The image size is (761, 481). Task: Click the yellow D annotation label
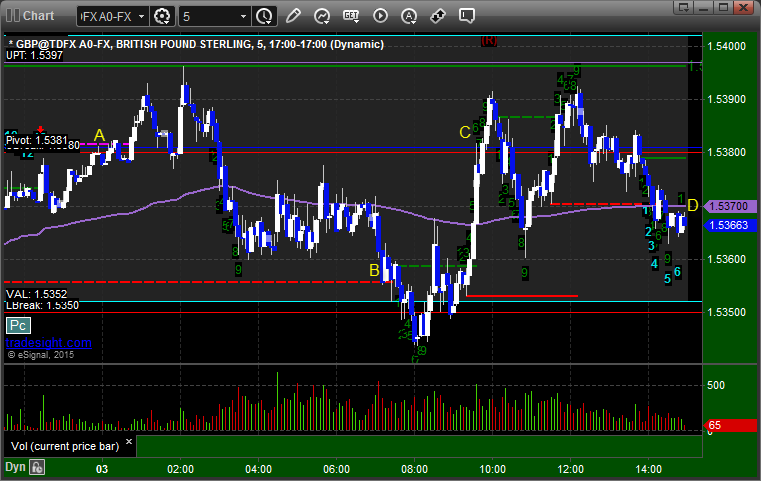[x=693, y=205]
